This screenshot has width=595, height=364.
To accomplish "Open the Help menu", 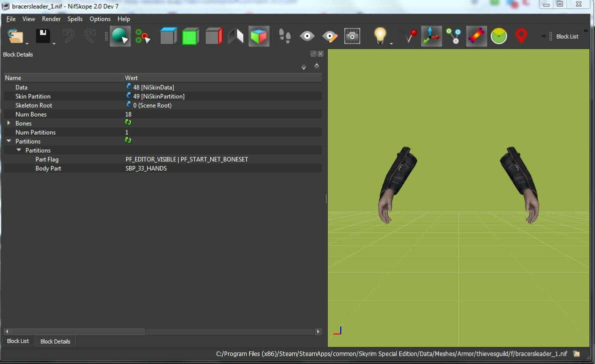I will [124, 19].
